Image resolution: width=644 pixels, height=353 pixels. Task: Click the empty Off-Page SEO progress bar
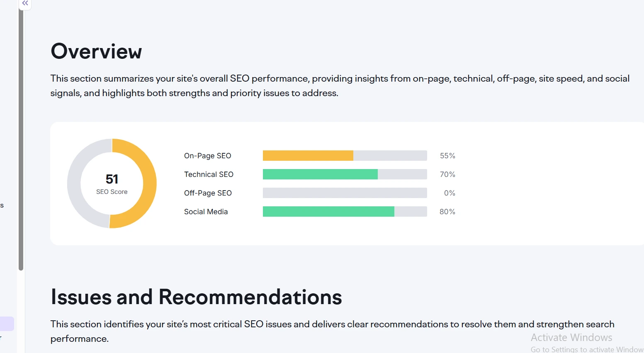tap(345, 193)
